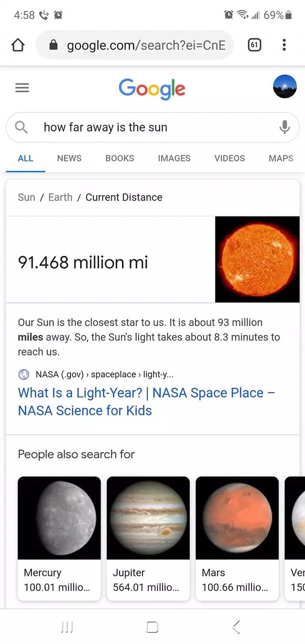Image resolution: width=305 pixels, height=644 pixels.
Task: Switch to the News tab
Action: (x=69, y=158)
